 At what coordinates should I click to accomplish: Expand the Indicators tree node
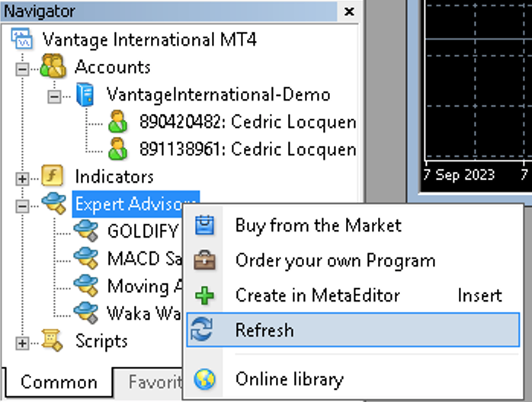coord(22,179)
